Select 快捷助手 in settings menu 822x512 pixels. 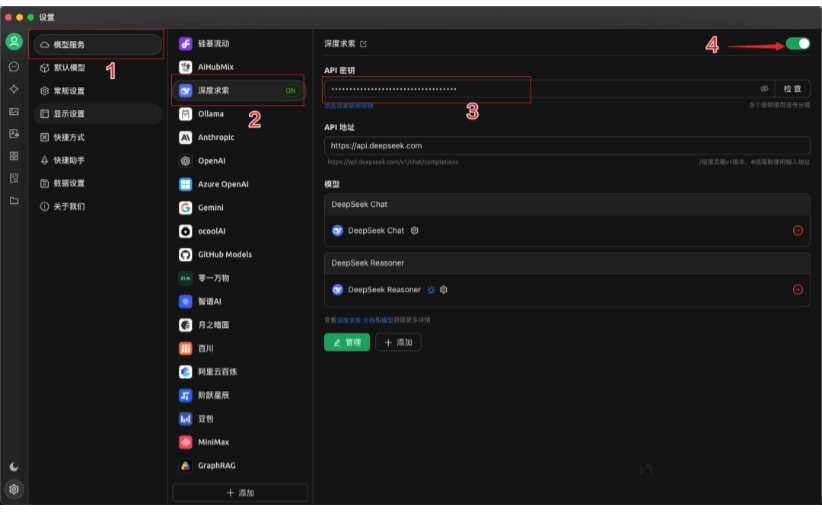tap(98, 160)
